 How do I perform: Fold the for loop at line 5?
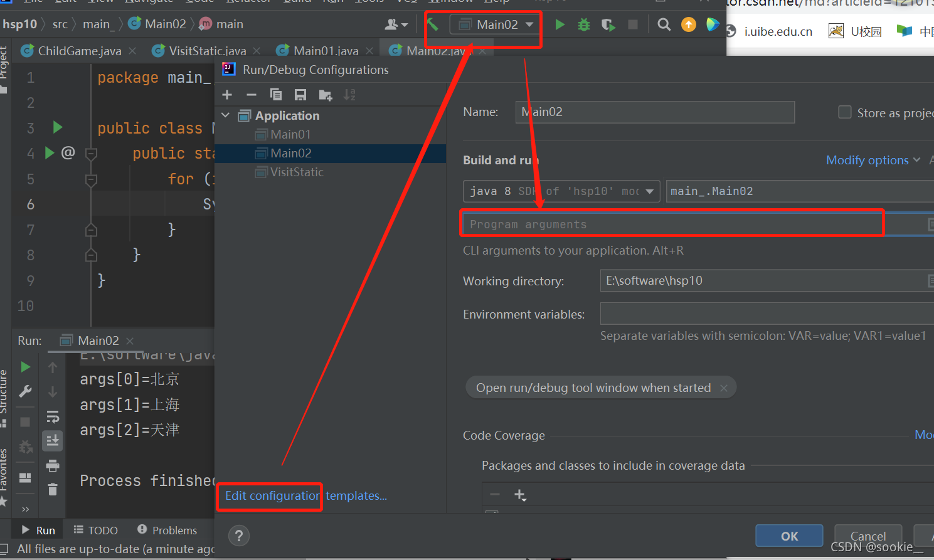click(91, 179)
